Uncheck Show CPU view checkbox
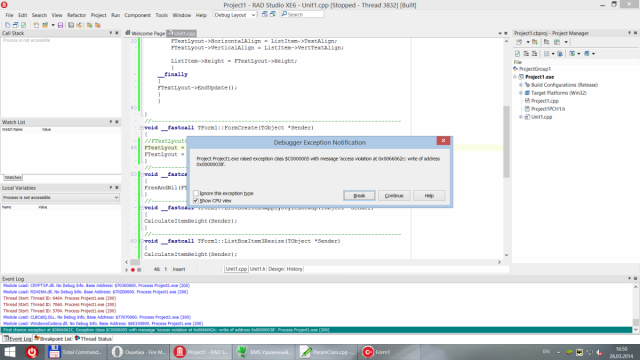The image size is (640, 360). pos(196,200)
